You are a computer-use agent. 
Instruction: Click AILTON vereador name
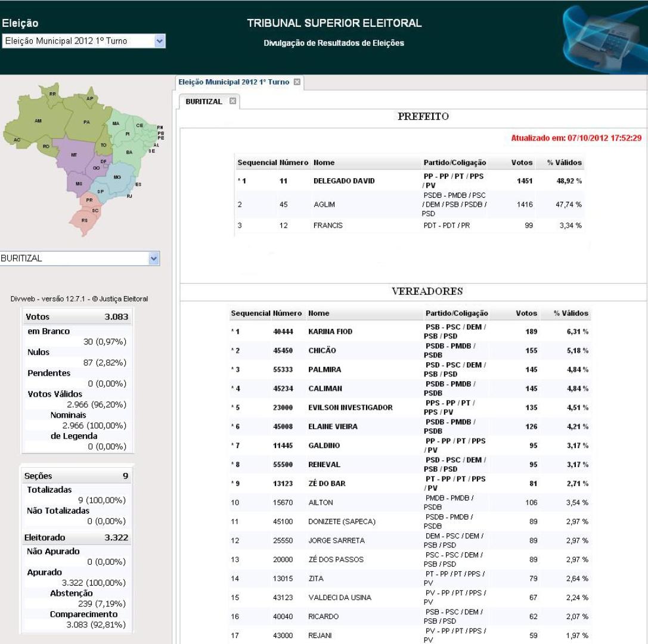[320, 502]
